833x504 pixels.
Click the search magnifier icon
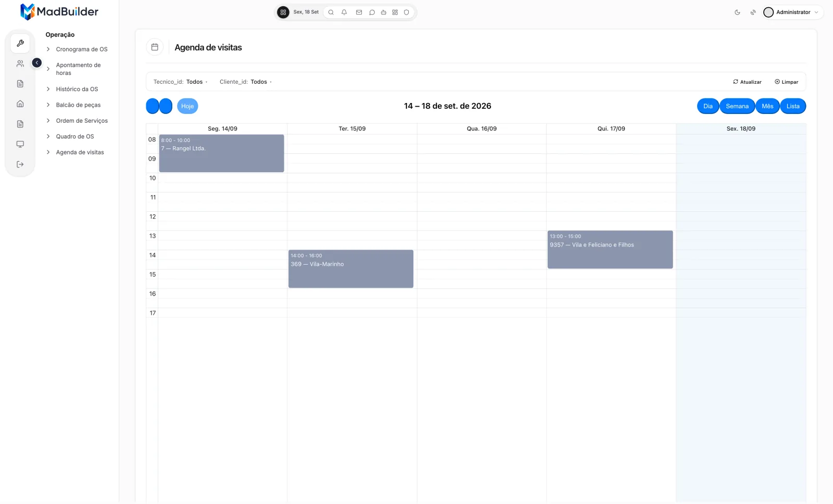pyautogui.click(x=331, y=12)
